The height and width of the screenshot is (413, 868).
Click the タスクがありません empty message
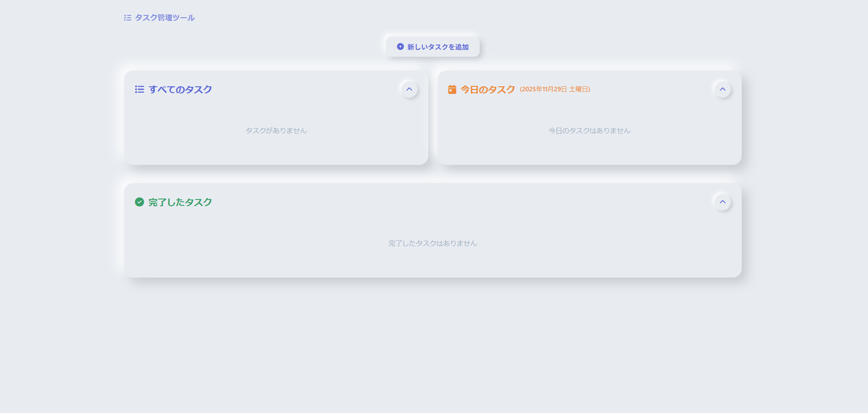[276, 131]
